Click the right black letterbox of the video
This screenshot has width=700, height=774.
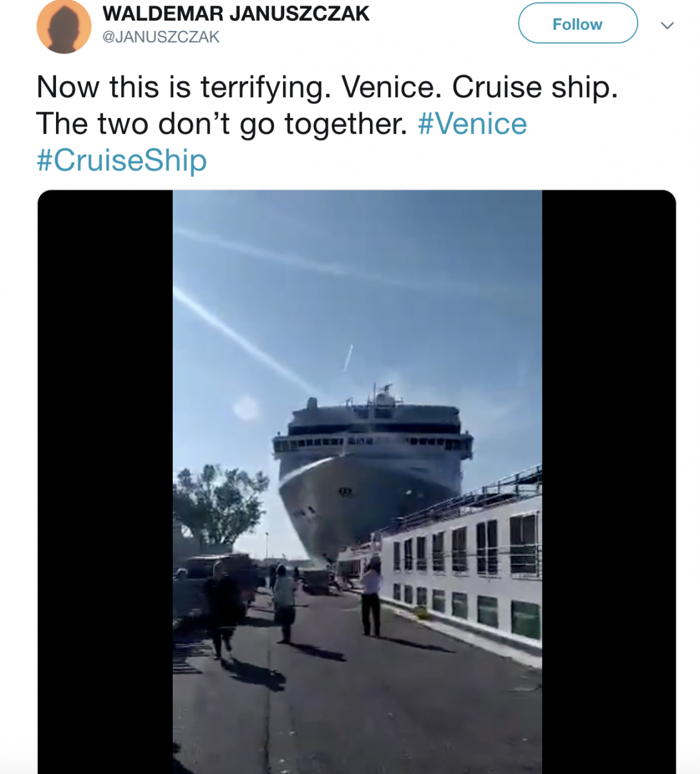608,481
